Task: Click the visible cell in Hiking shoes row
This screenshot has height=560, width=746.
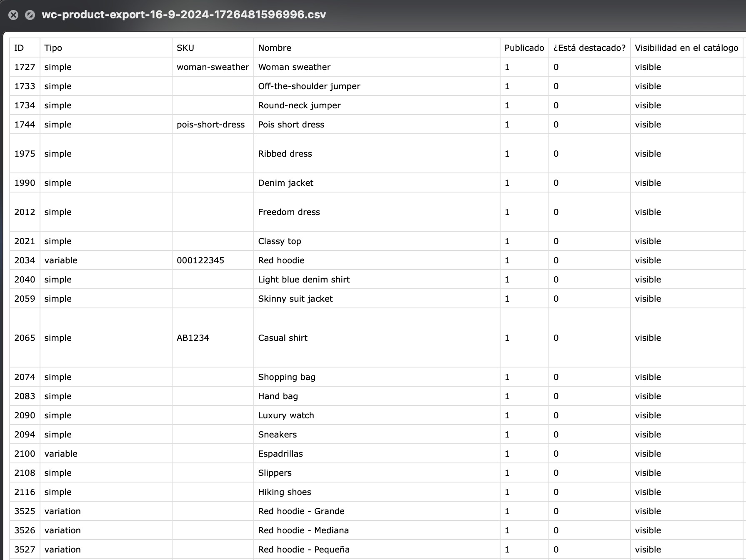Action: [648, 492]
